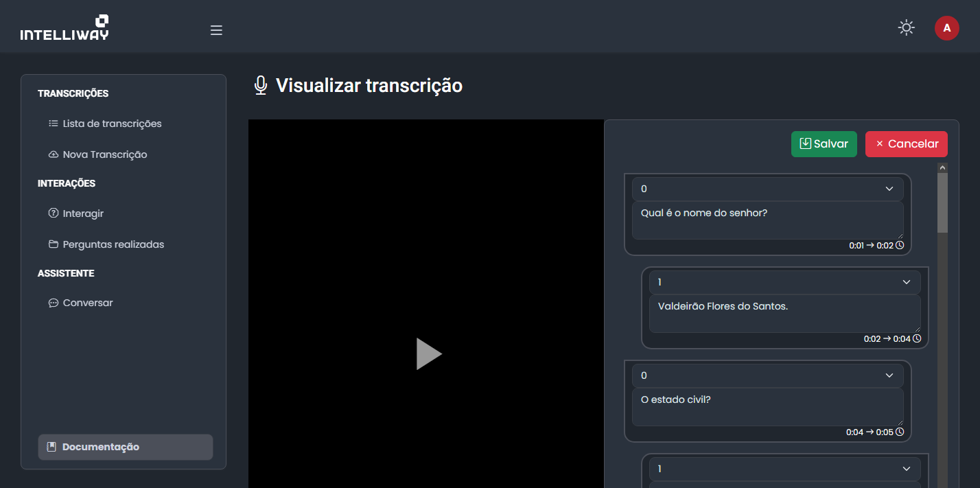The width and height of the screenshot is (980, 488).
Task: Toggle light theme with the sun icon
Action: (906, 27)
